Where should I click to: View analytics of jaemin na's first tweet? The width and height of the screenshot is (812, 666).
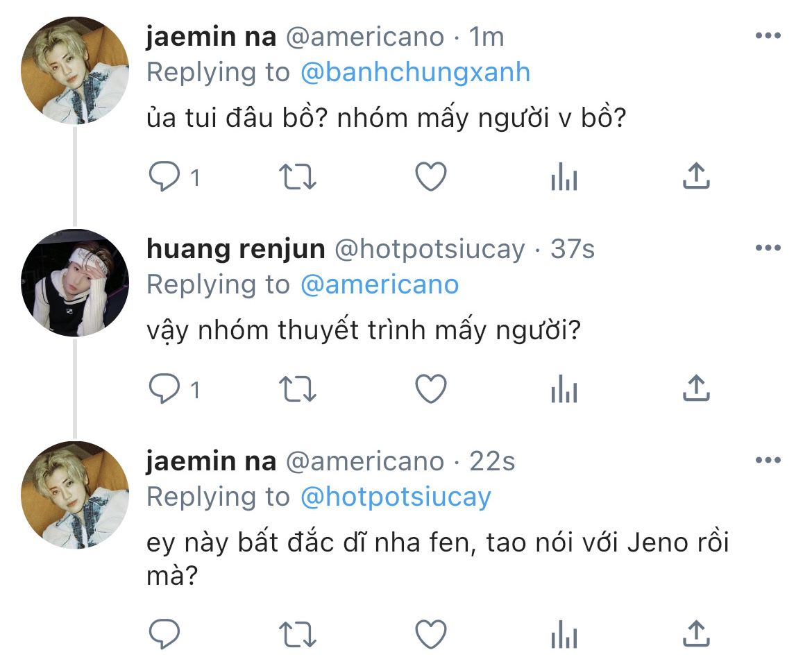click(564, 178)
